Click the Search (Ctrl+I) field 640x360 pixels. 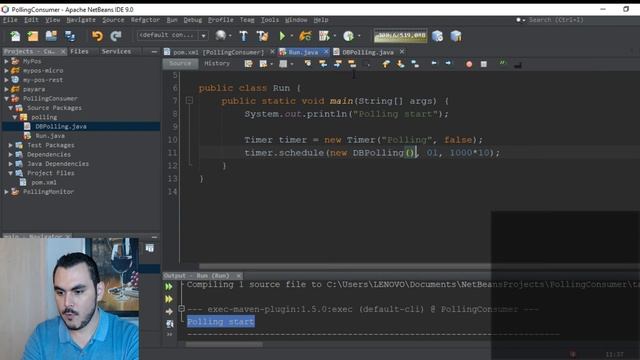(x=556, y=20)
